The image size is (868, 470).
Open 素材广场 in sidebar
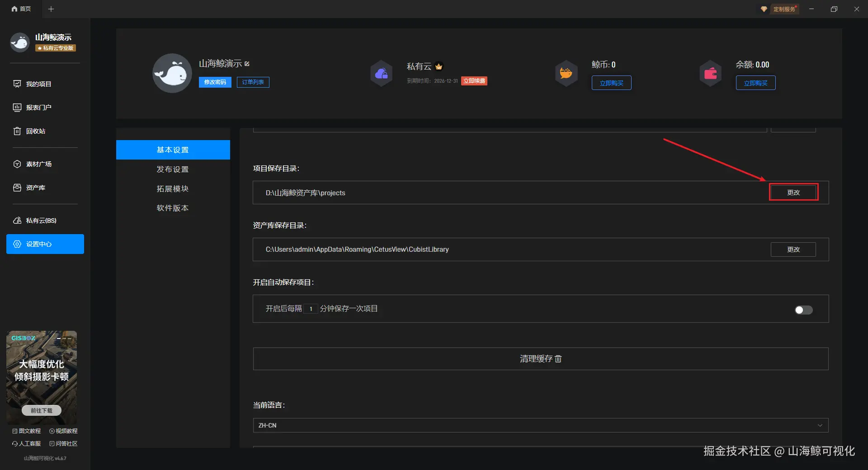pos(33,164)
